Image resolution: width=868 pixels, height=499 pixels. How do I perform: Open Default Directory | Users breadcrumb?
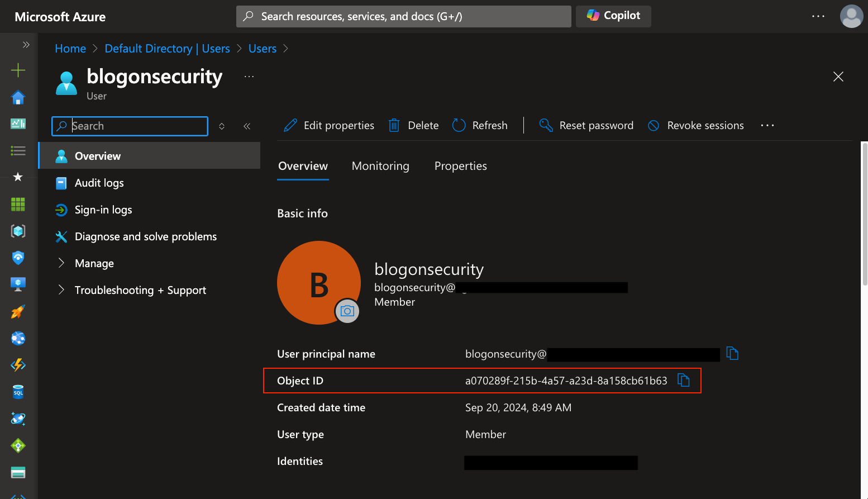[x=167, y=49]
